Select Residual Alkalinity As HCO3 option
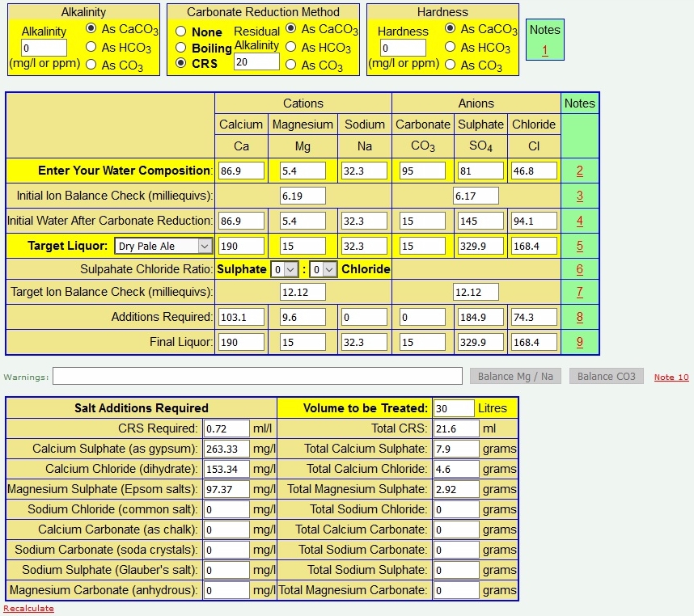 291,46
